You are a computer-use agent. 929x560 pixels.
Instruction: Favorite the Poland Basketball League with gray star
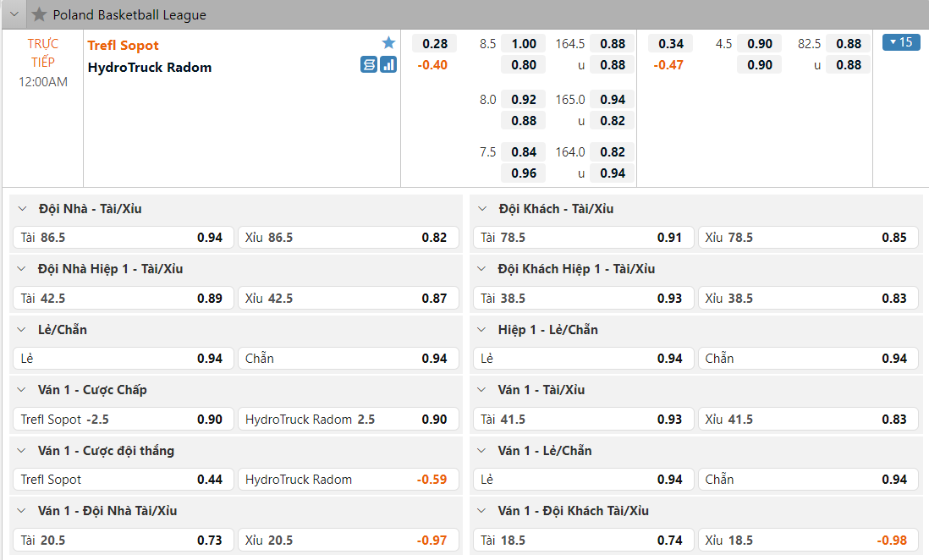[x=39, y=14]
